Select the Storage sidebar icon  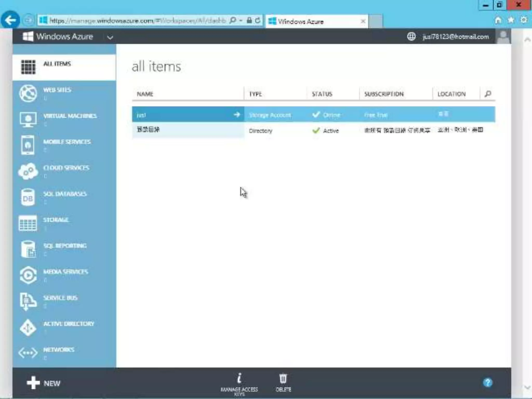click(28, 223)
